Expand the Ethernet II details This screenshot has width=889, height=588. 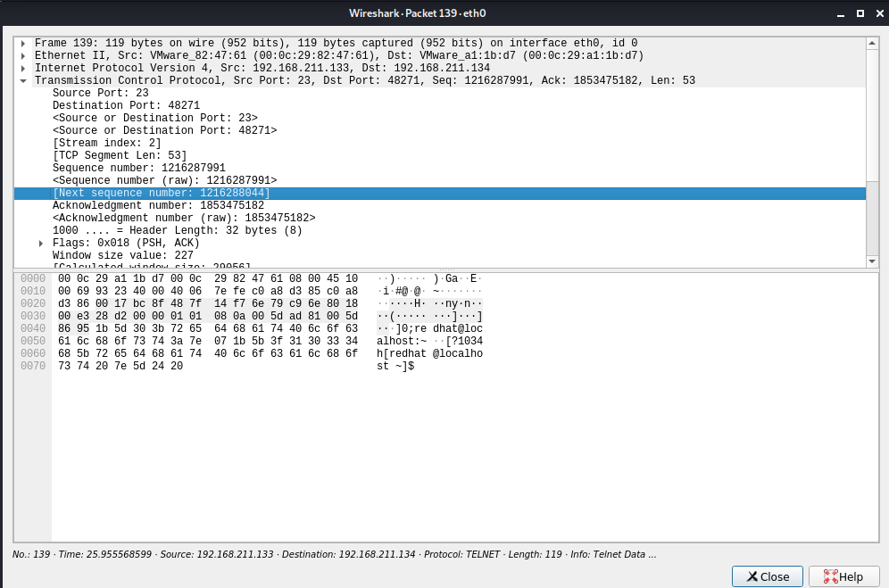pos(24,54)
